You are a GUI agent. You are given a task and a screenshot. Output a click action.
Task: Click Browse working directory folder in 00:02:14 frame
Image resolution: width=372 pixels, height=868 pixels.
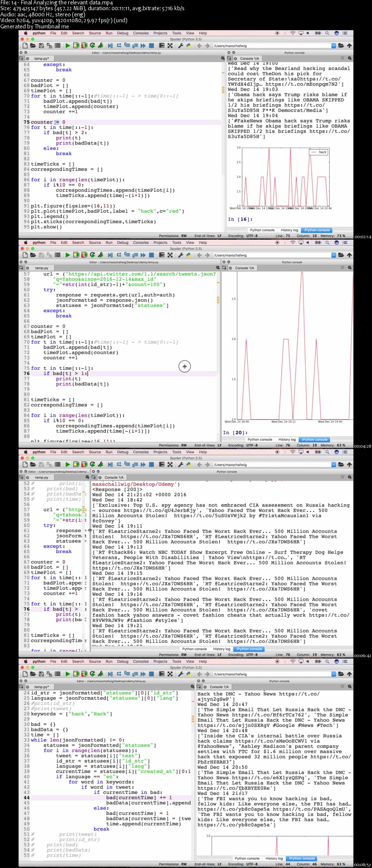tap(341, 46)
